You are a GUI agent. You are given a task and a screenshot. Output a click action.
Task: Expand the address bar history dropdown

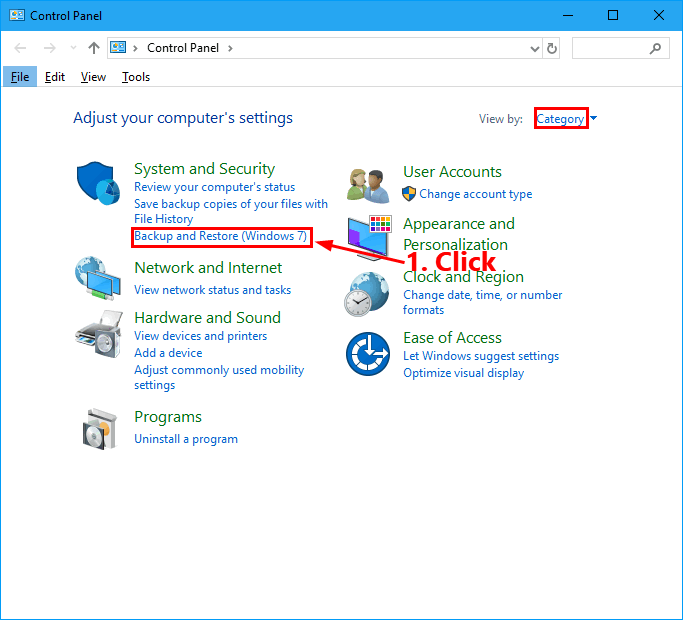535,48
